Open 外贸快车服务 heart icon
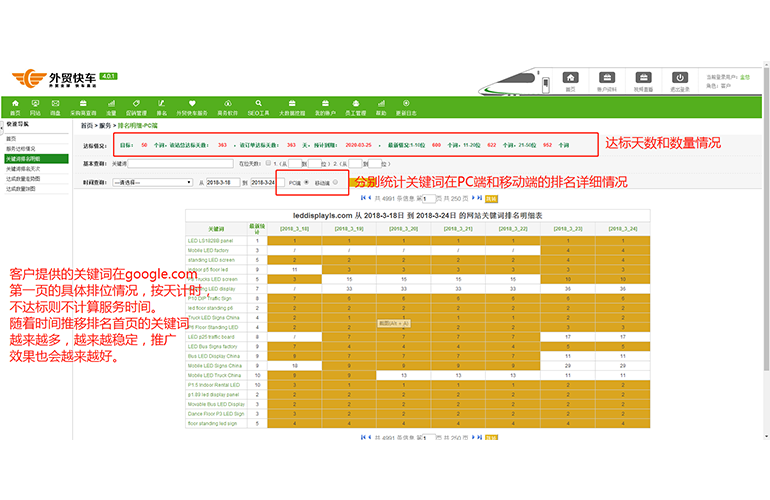This screenshot has width=770, height=500. point(191,106)
